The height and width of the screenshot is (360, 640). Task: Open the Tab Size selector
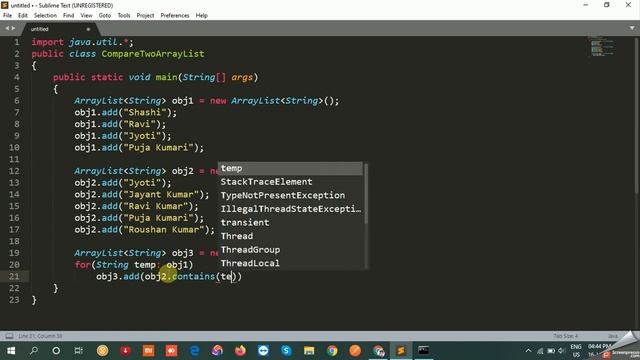tap(566, 336)
